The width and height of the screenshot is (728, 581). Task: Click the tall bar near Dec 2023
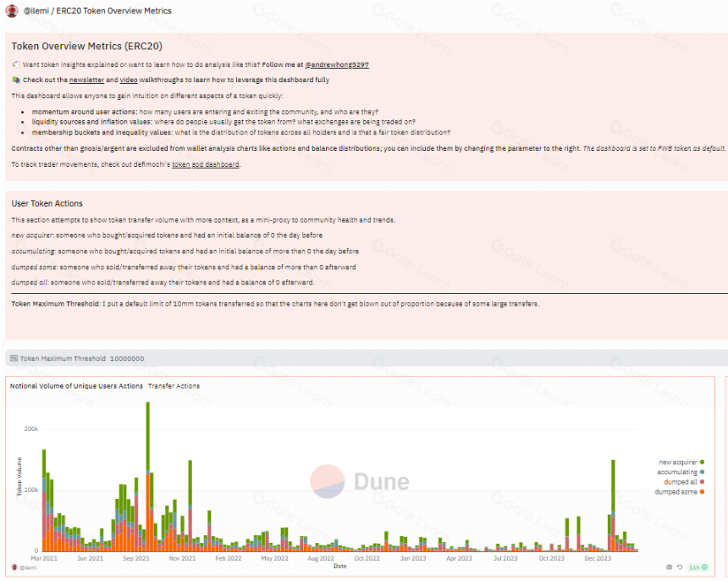[x=614, y=506]
